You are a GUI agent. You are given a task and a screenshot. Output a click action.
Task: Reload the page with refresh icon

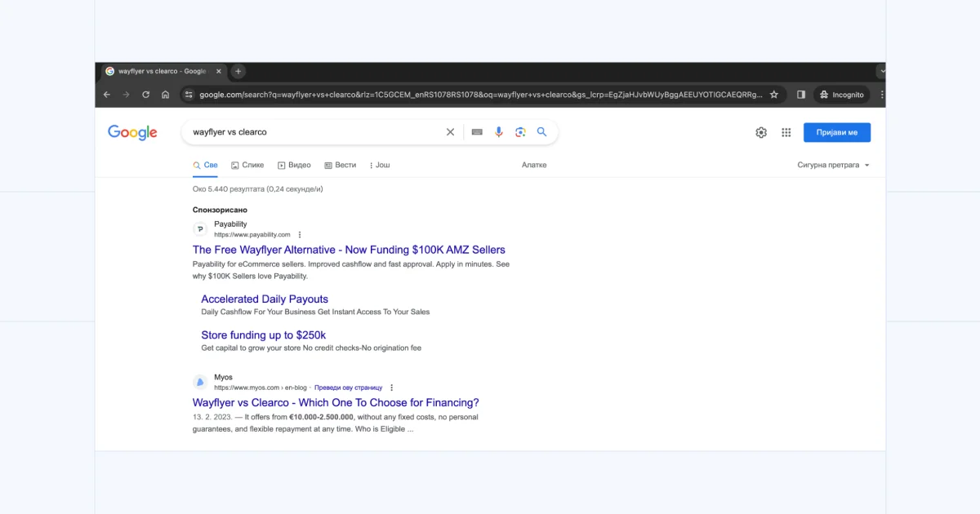pos(145,95)
